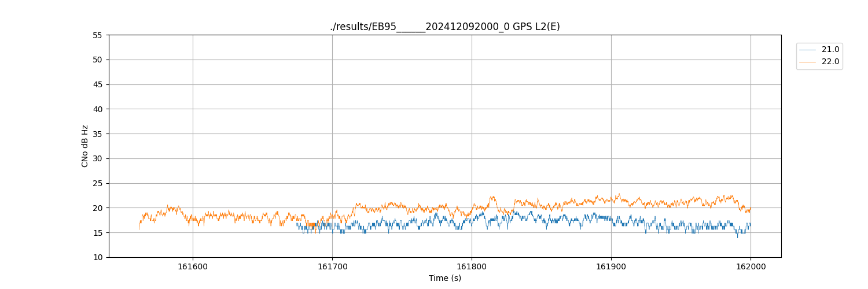
Task: Click the blue line sample in legend
Action: coord(807,50)
